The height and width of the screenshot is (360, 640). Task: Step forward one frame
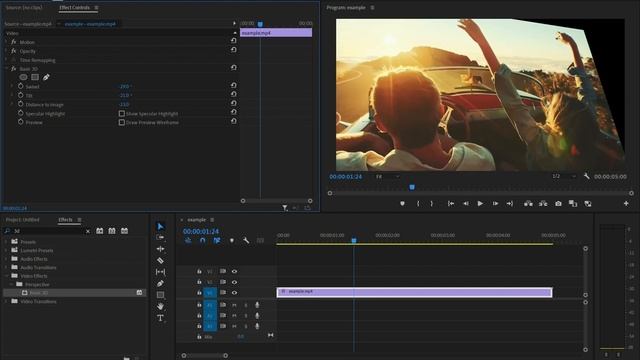[495, 203]
